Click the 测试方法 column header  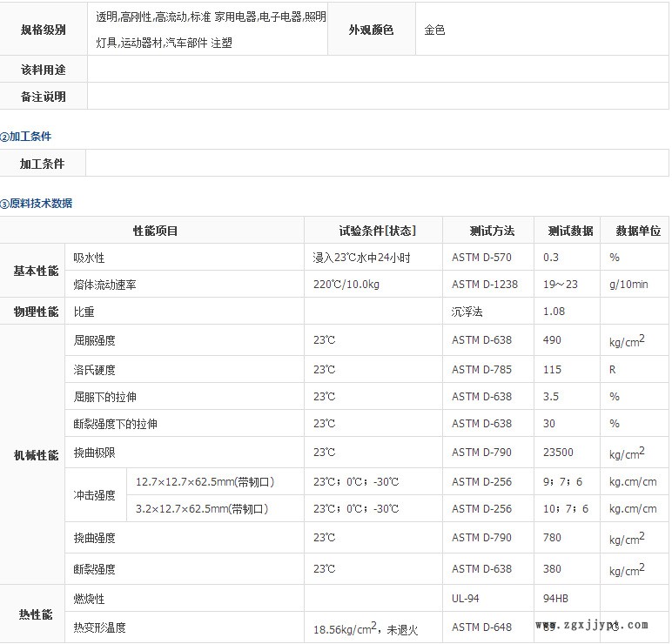(x=491, y=231)
